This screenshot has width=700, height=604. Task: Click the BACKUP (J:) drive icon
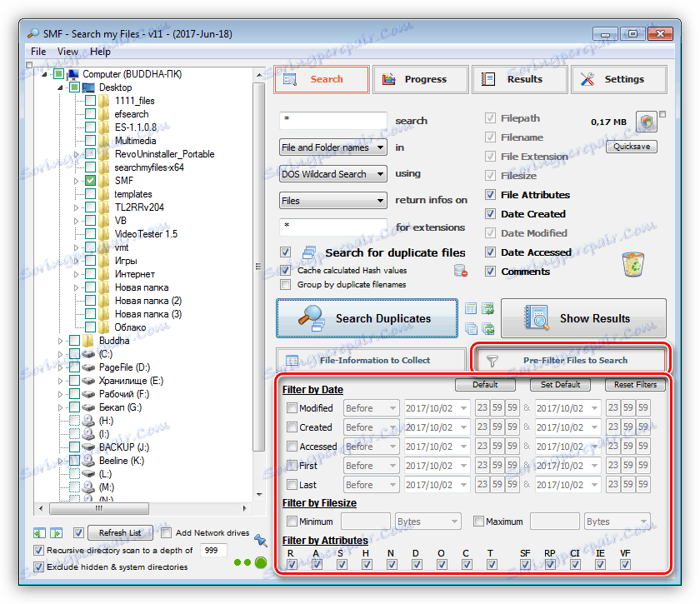(x=89, y=447)
